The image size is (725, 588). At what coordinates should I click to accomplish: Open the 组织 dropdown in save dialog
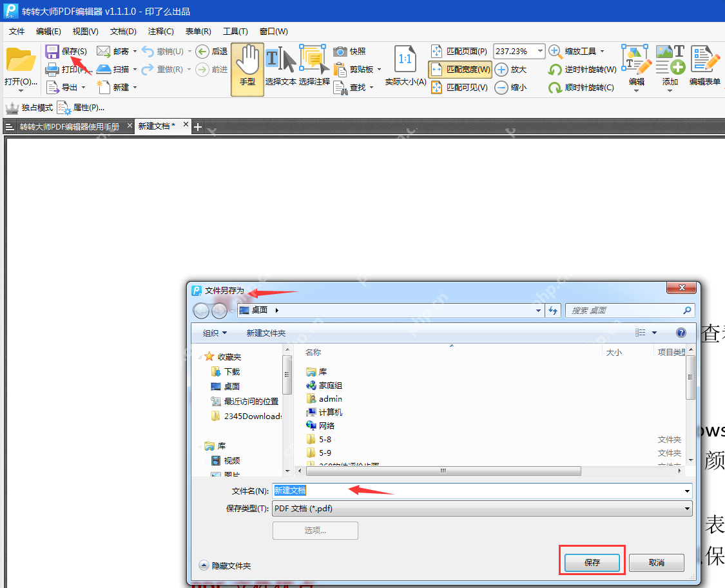[x=215, y=333]
